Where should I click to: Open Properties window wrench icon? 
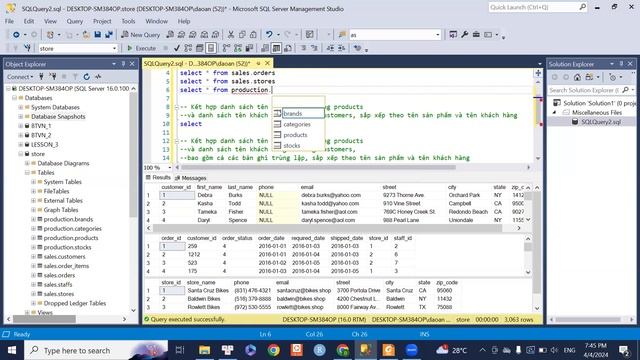(x=464, y=35)
